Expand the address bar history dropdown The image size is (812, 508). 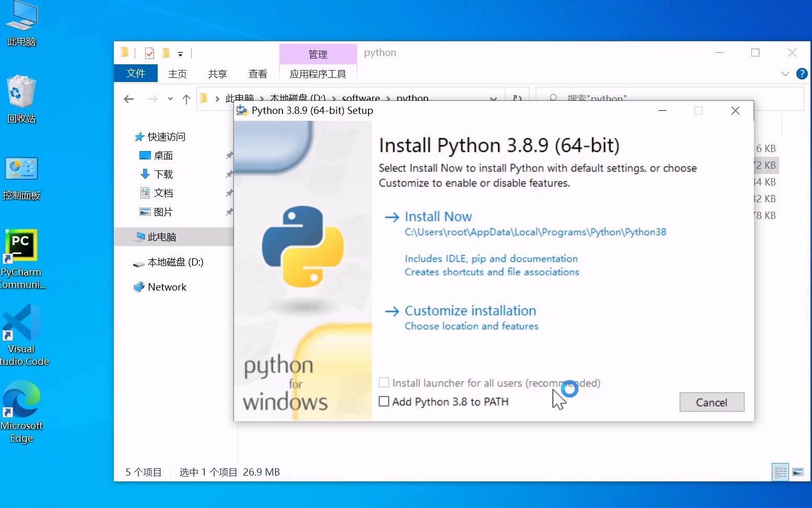[493, 98]
